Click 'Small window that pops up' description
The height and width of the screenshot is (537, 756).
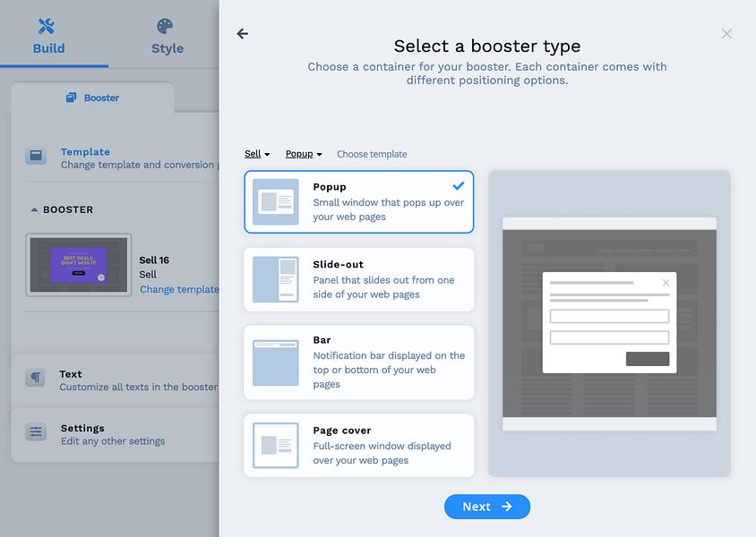tap(389, 209)
